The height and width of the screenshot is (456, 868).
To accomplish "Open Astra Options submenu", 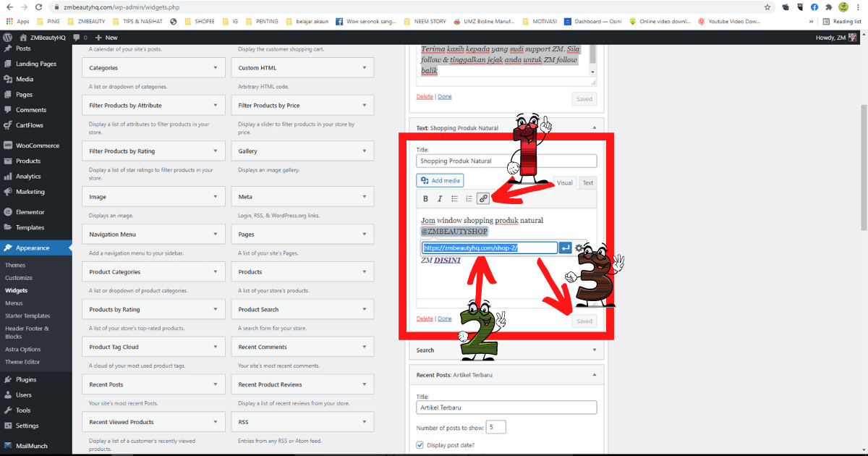I will point(22,349).
